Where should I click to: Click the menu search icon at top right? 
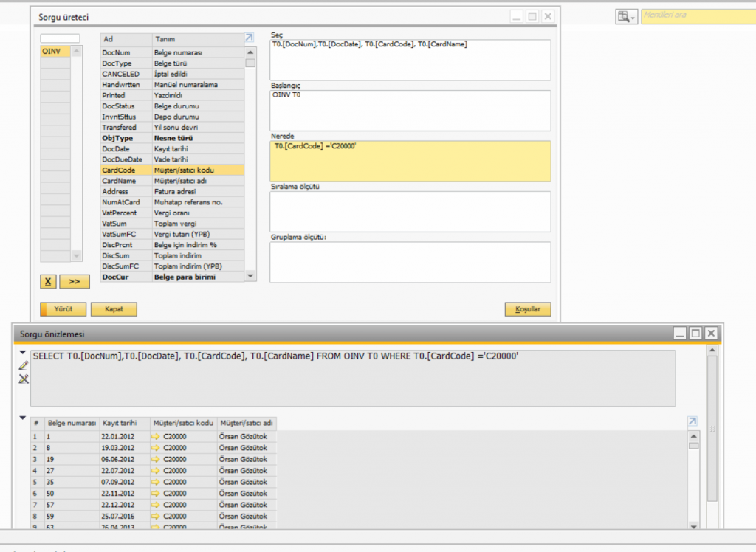(x=625, y=16)
